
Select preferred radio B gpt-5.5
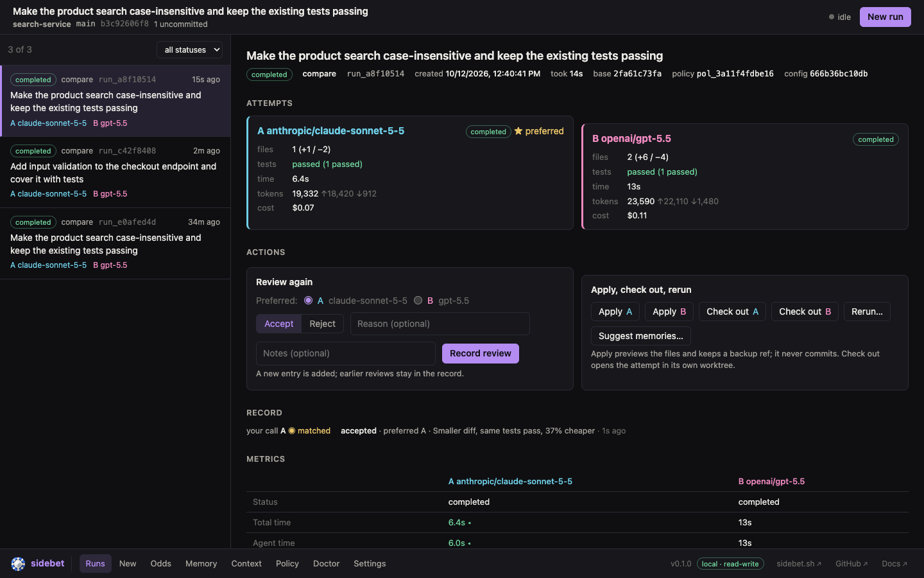(x=418, y=301)
